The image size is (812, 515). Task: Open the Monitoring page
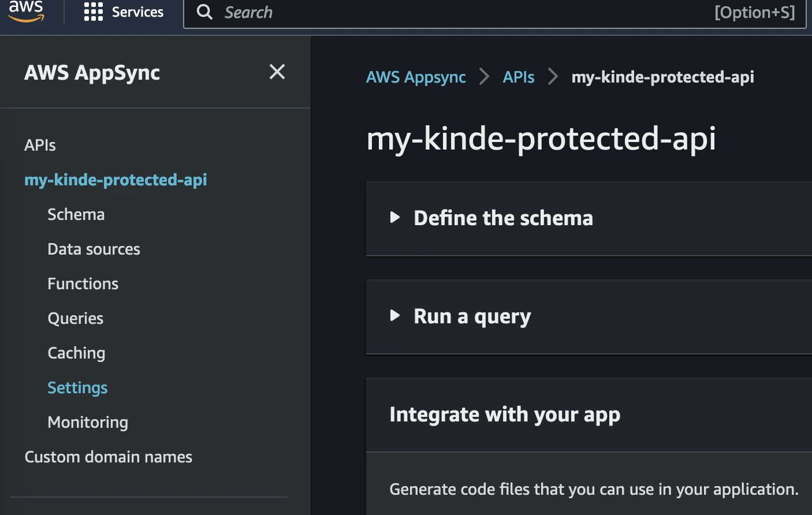[x=88, y=422]
